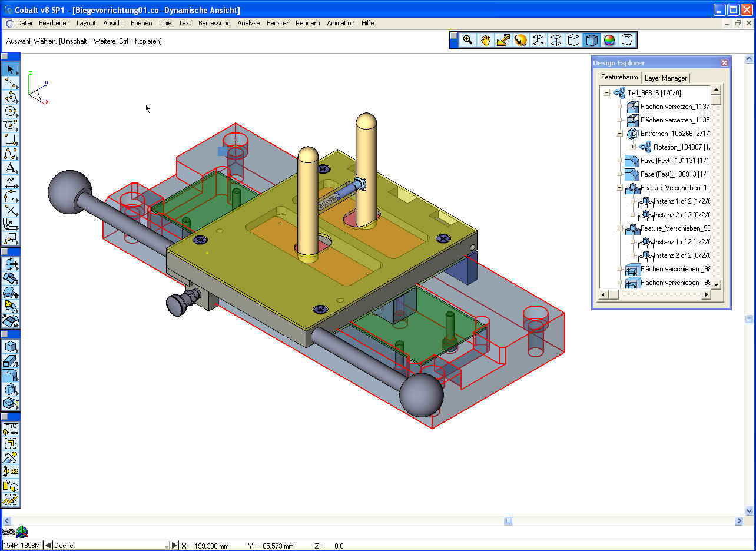Collapse the Teil_96816 root node
The height and width of the screenshot is (551, 756).
point(606,93)
